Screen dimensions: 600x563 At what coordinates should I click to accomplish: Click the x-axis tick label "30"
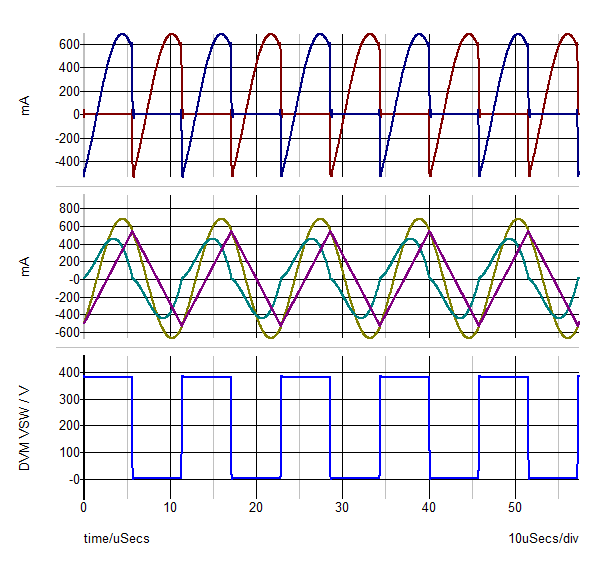point(343,508)
